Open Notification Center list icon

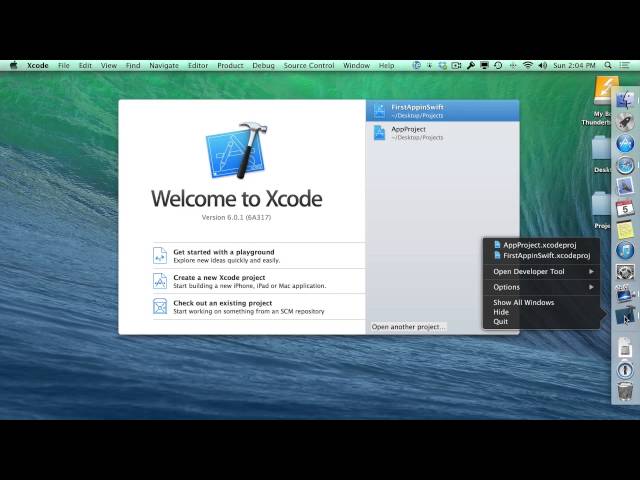pos(624,65)
